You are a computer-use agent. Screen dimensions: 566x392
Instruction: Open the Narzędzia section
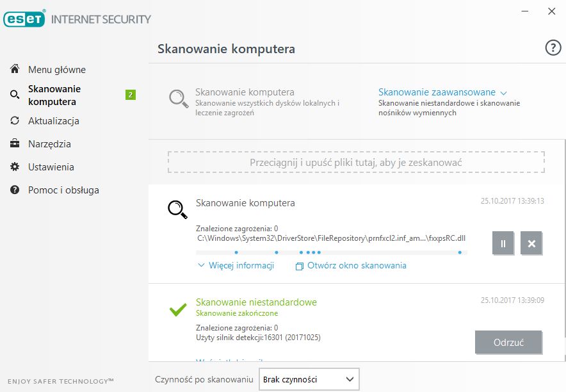(49, 144)
